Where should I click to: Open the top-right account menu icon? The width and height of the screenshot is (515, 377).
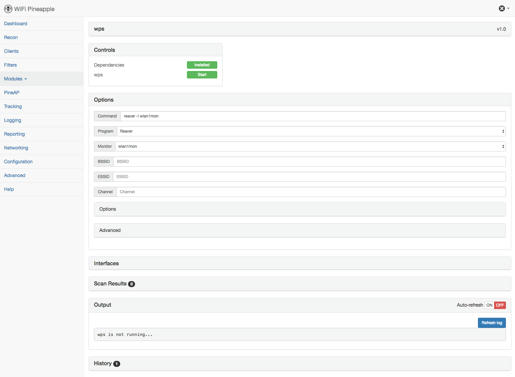click(503, 8)
